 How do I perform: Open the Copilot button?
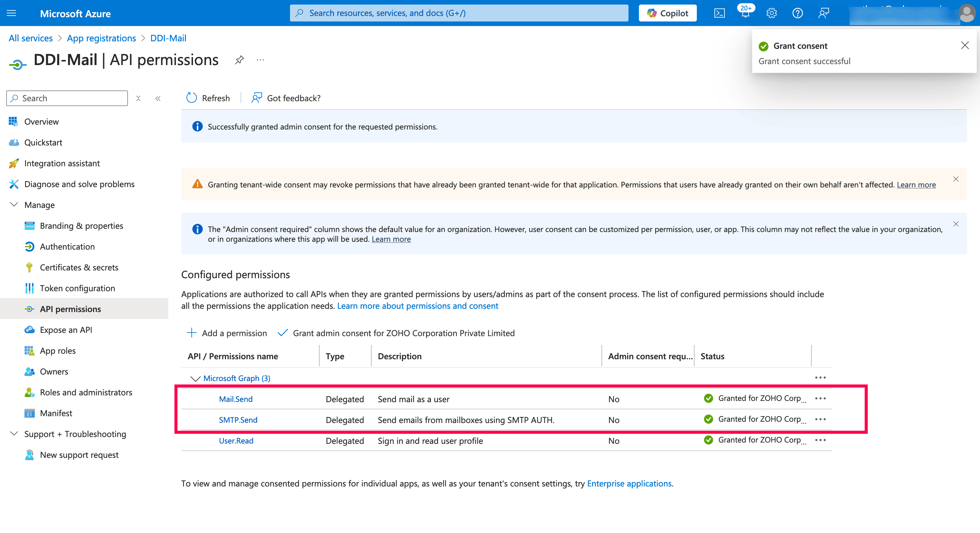pos(668,13)
